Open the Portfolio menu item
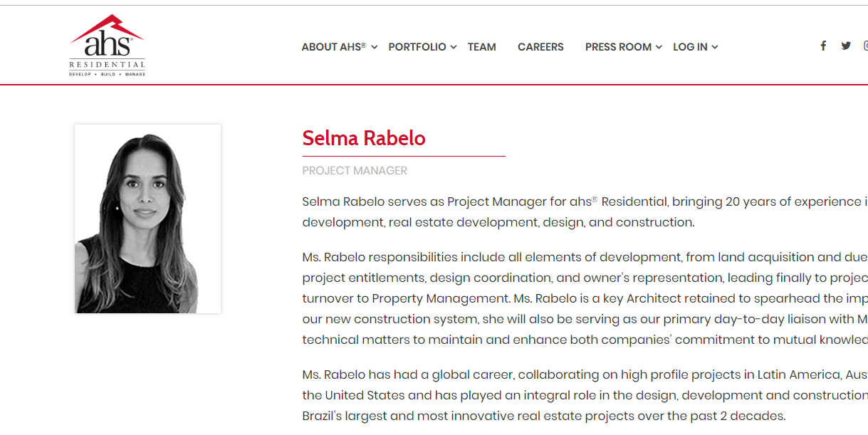This screenshot has width=868, height=435. click(x=417, y=47)
